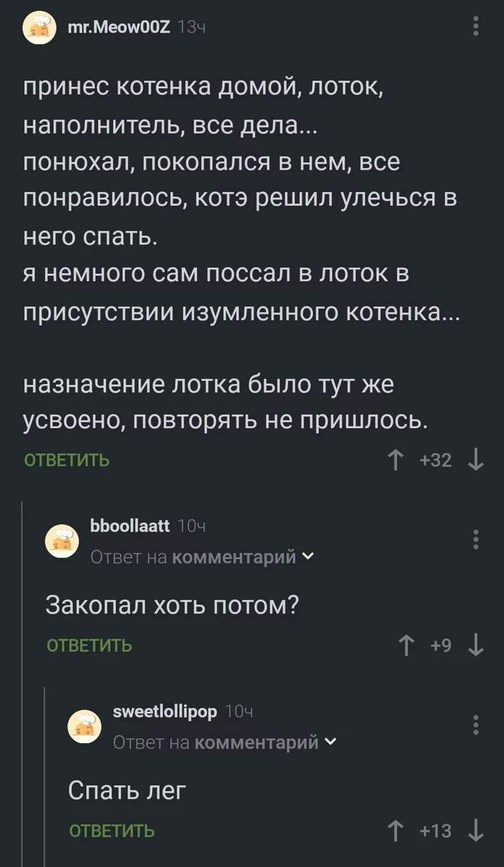
Task: Upvote bboollaatt's comment
Action: pos(407,644)
